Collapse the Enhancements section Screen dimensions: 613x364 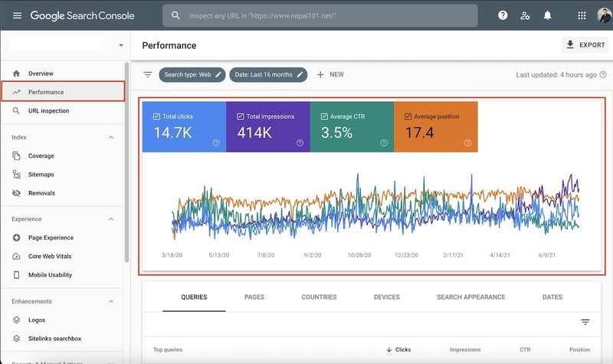coord(111,301)
